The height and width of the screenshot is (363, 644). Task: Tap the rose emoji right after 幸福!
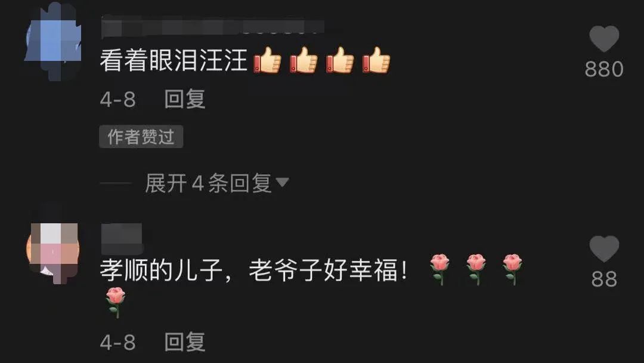click(440, 269)
